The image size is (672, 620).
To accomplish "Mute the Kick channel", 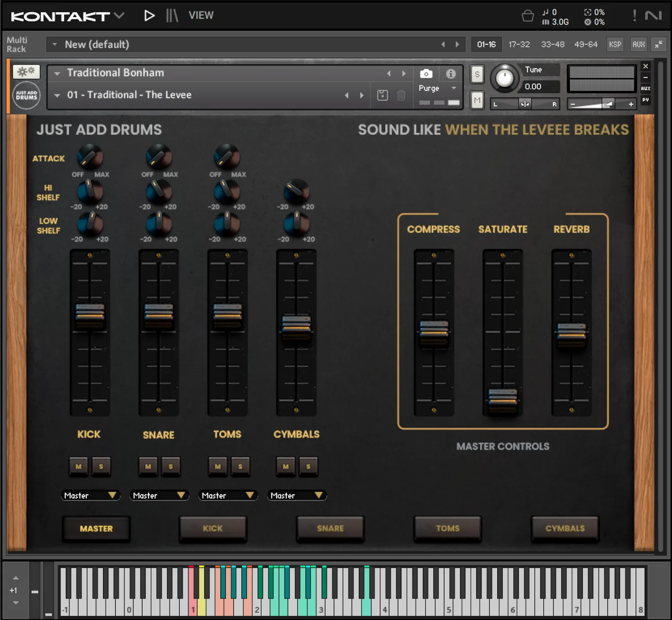I will [78, 466].
